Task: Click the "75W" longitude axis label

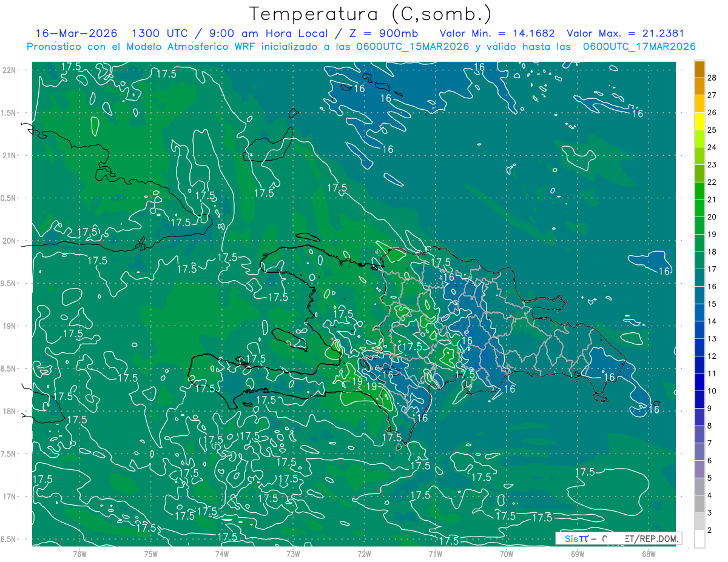Action: tap(151, 554)
